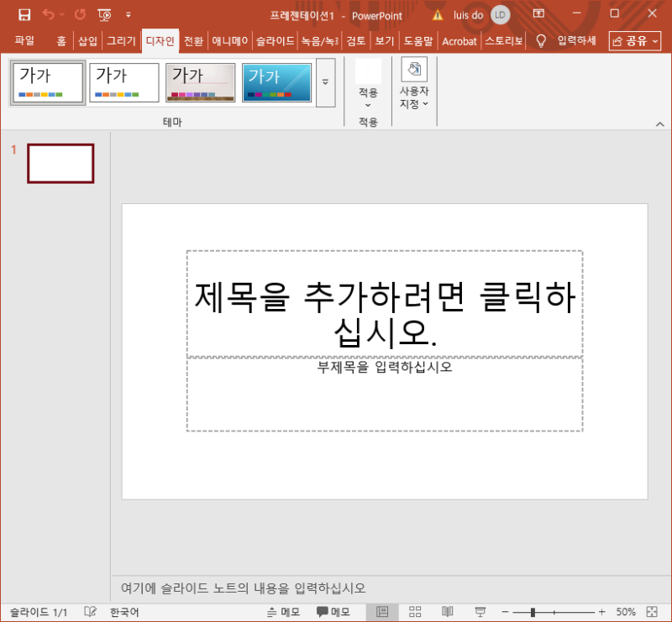Viewport: 672px width, 622px height.
Task: Click the title placeholder 제목을 추가하려면 클릭하십시오
Action: tap(385, 304)
